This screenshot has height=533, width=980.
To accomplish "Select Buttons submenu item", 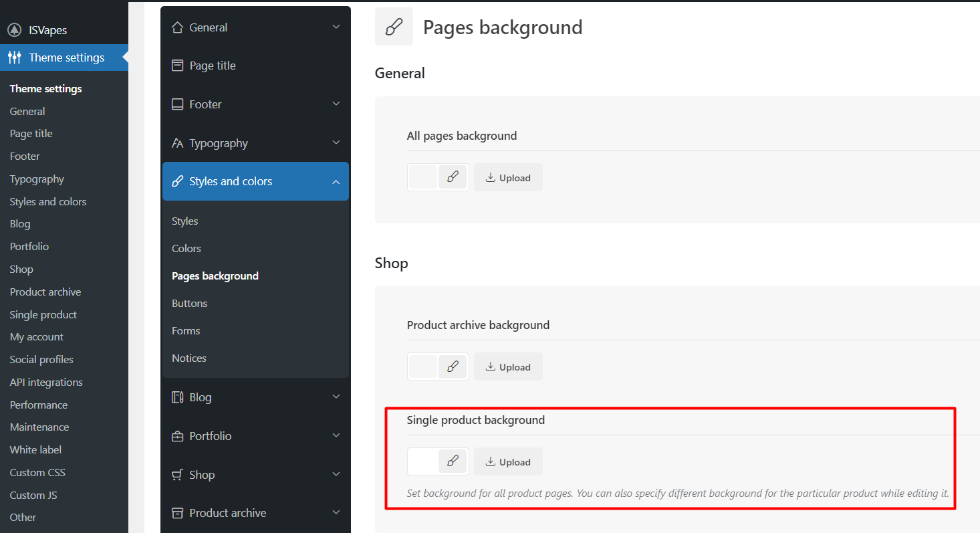I will coord(190,304).
